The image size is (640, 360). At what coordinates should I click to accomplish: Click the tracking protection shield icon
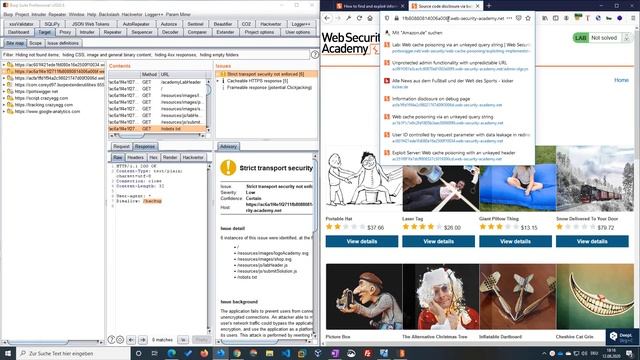click(387, 18)
